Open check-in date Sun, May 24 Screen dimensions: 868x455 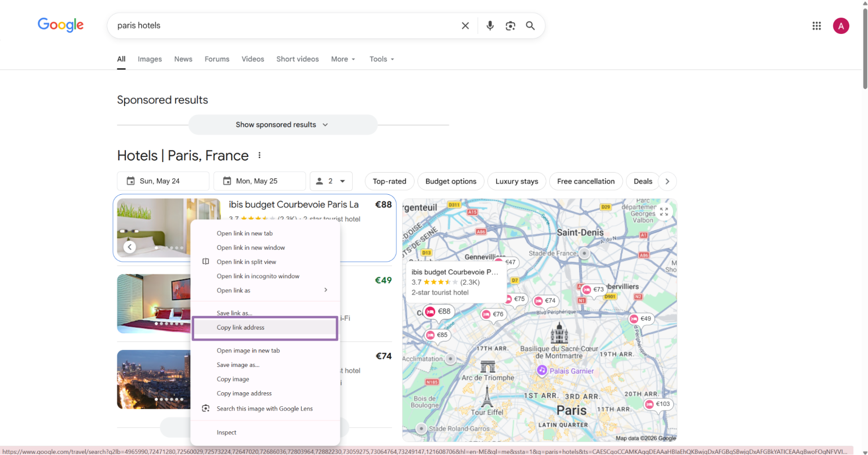coord(163,181)
